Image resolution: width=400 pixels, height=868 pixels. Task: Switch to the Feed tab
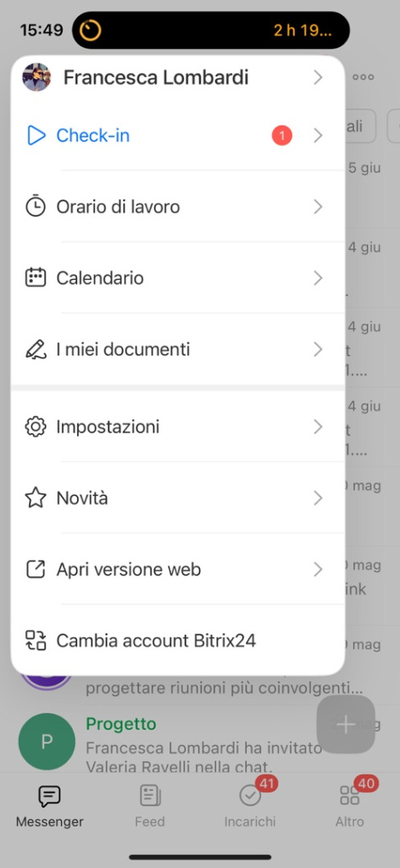click(x=150, y=806)
